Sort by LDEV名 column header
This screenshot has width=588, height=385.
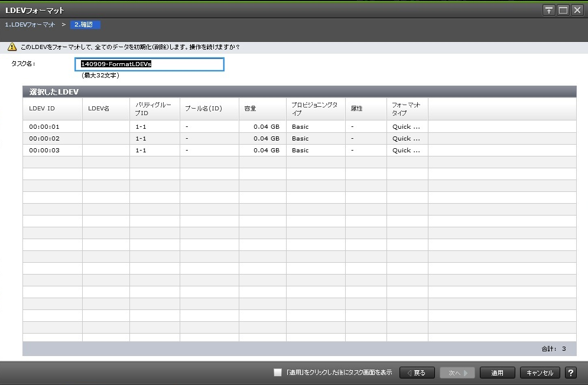click(x=106, y=109)
